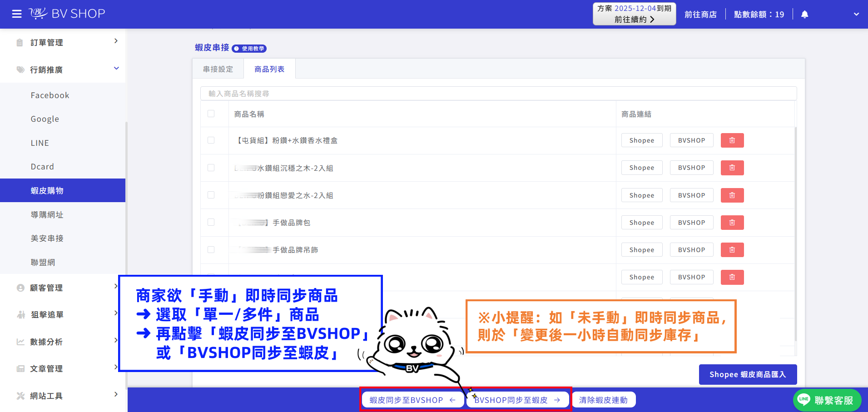Go to 前往商店 in the header
The image size is (868, 412).
(700, 15)
